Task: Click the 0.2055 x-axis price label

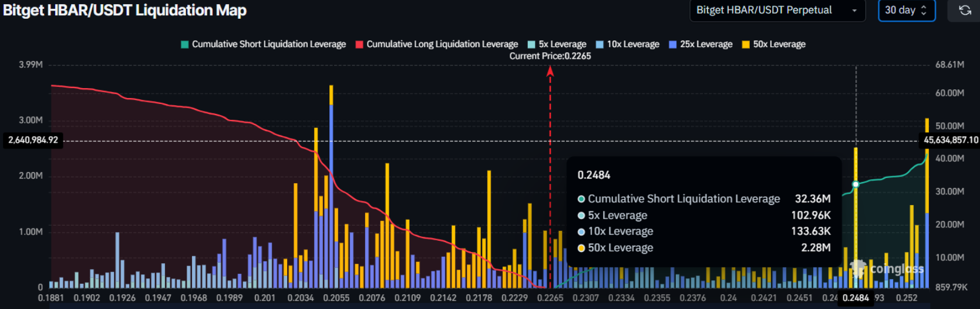Action: coord(336,298)
